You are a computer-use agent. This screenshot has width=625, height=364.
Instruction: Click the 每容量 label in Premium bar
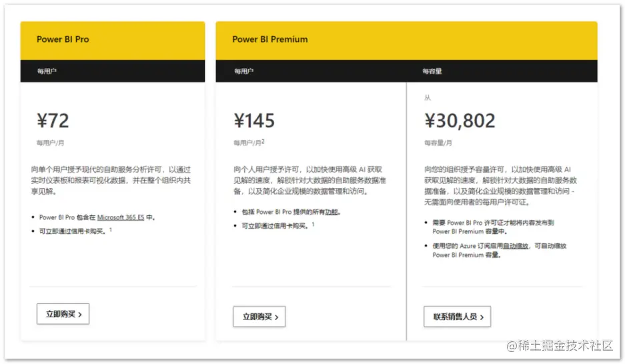(432, 71)
